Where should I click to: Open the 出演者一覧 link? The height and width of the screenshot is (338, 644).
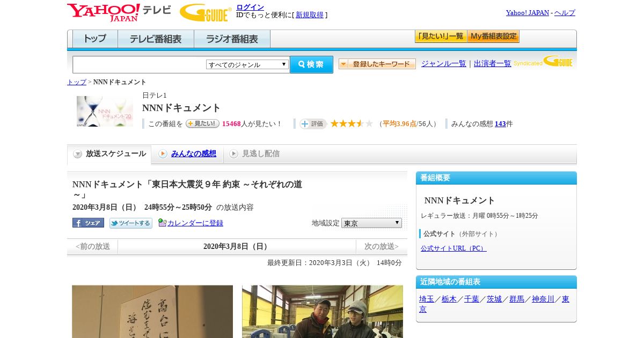coord(493,63)
